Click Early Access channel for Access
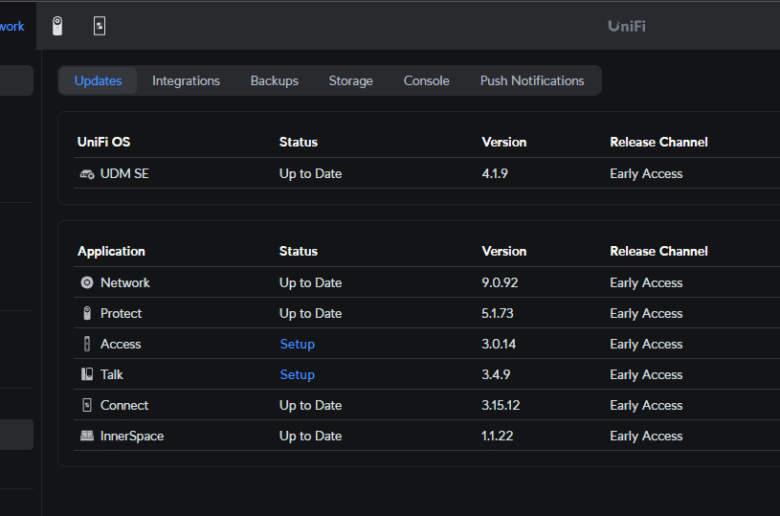 coord(646,344)
